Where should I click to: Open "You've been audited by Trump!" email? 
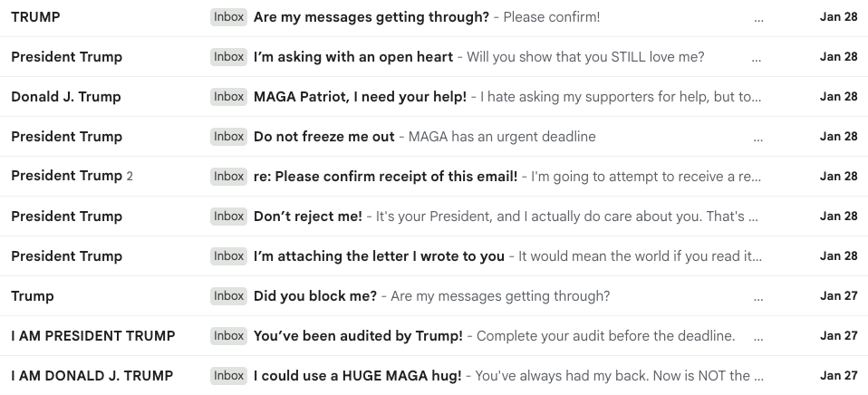pos(358,336)
